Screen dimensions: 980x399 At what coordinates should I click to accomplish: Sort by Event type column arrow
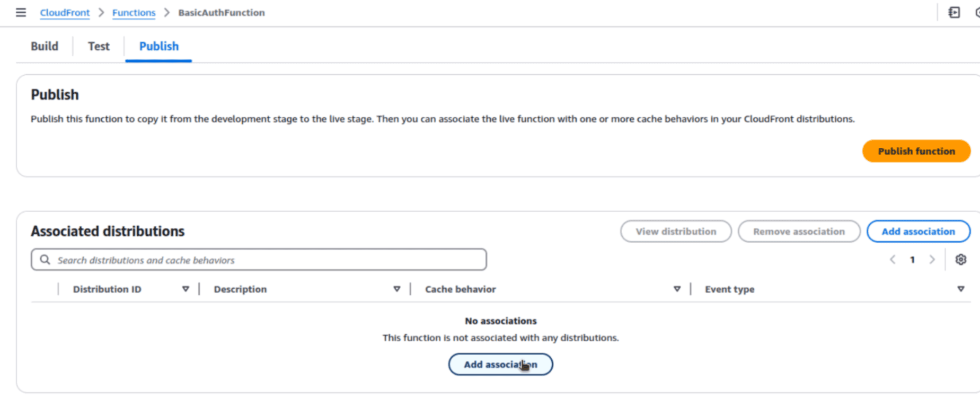click(960, 289)
